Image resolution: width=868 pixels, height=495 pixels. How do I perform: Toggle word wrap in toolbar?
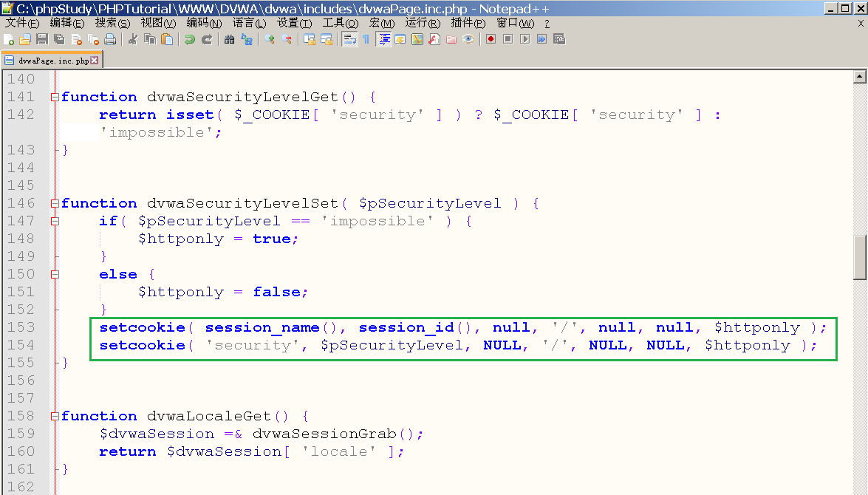tap(349, 39)
